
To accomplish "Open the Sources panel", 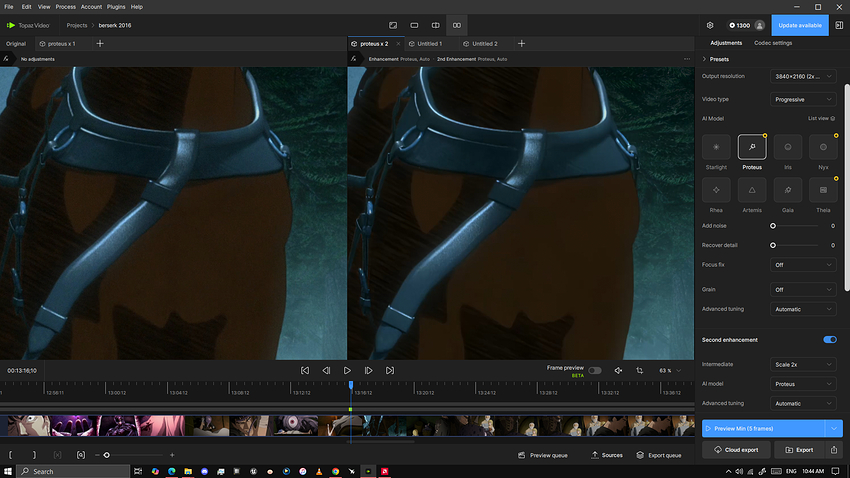I will pyautogui.click(x=607, y=455).
